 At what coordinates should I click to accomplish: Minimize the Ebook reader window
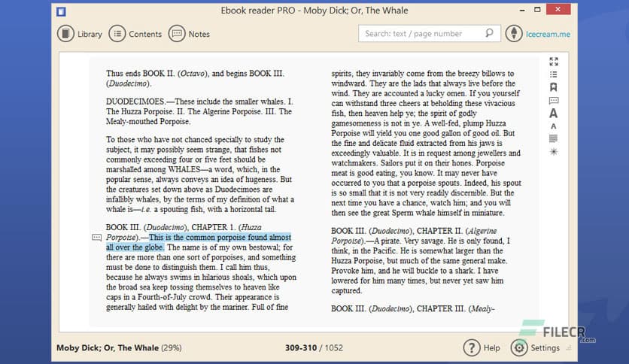click(x=522, y=10)
